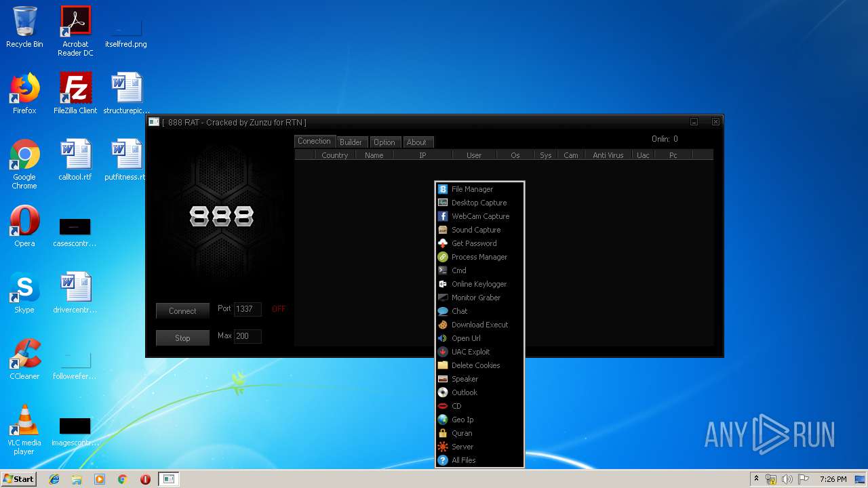Click the Anti Virus column header
The image size is (868, 488).
coord(608,155)
